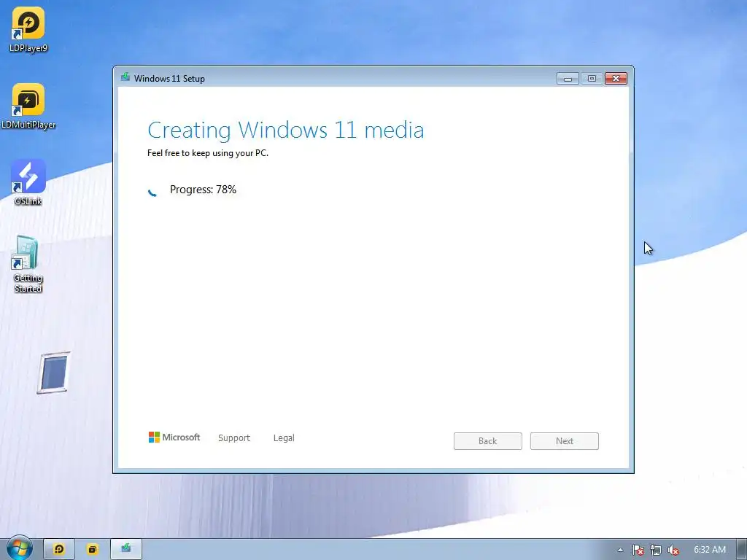Open the LDMultiPlayer desktop shortcut

point(28,106)
